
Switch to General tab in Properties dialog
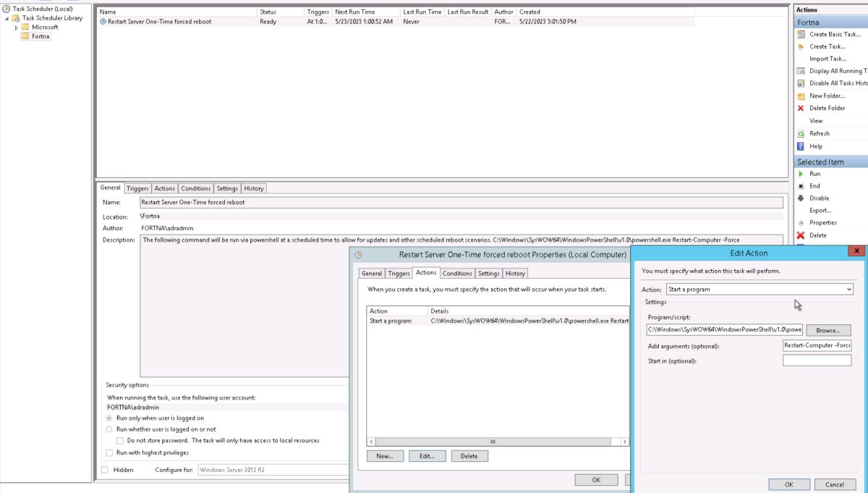pos(372,274)
